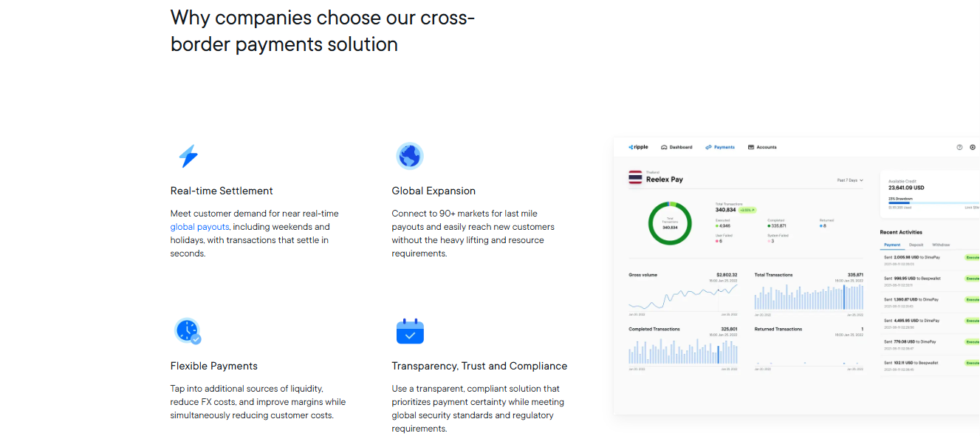The image size is (980, 436).
Task: Click the settings icon in dashboard header
Action: 972,147
